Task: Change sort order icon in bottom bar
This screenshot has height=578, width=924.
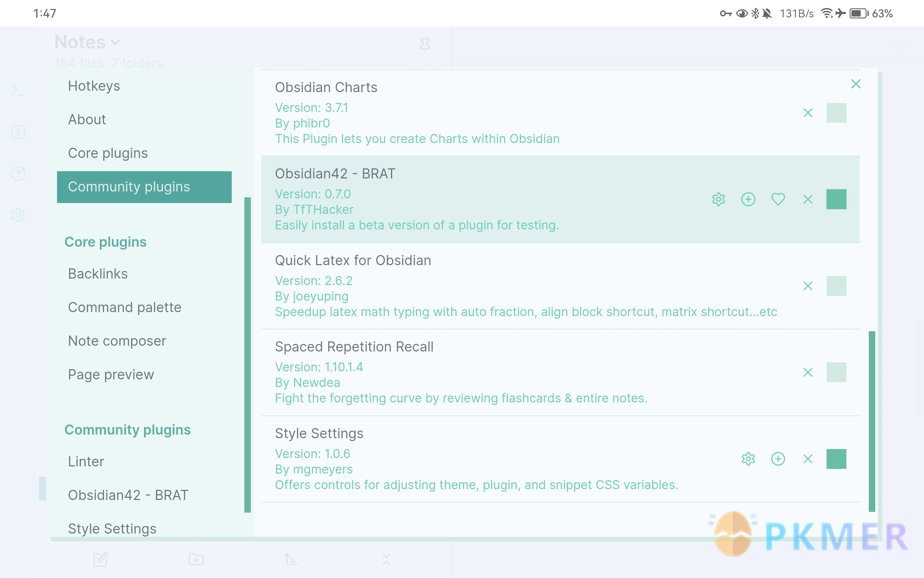Action: point(291,559)
